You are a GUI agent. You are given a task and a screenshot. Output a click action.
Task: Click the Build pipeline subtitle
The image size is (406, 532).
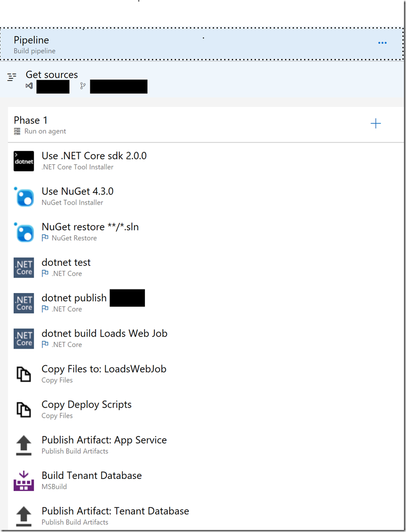pyautogui.click(x=35, y=51)
